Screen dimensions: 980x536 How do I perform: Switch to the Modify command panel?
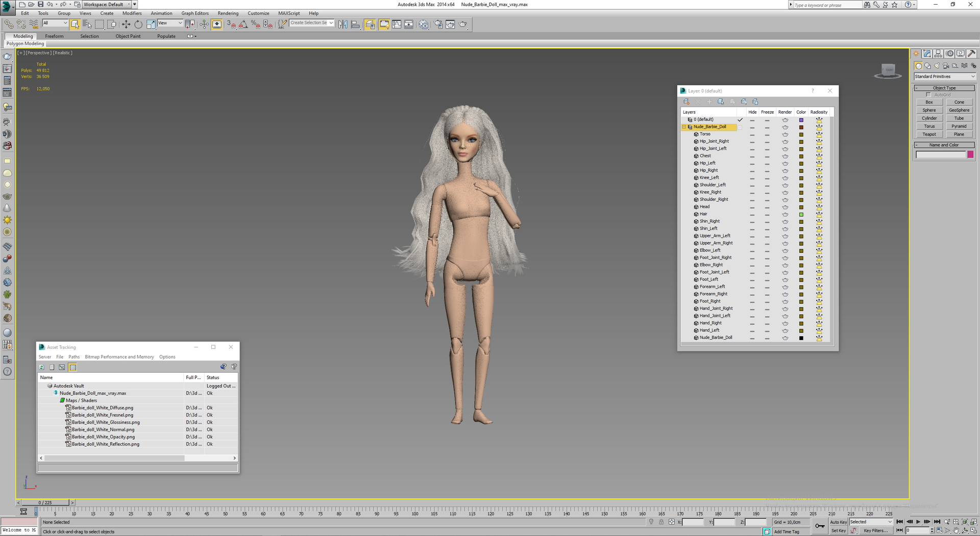(927, 54)
